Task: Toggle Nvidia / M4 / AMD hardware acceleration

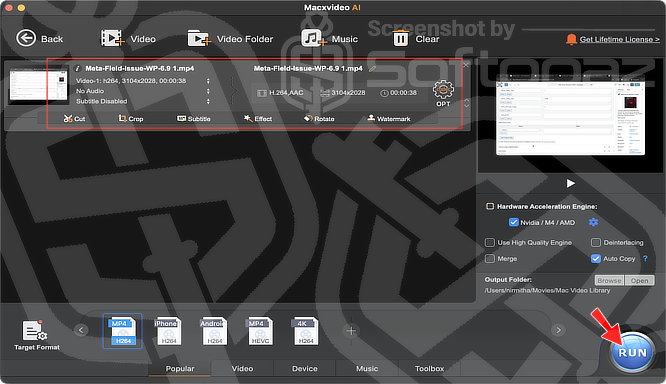Action: (x=514, y=222)
